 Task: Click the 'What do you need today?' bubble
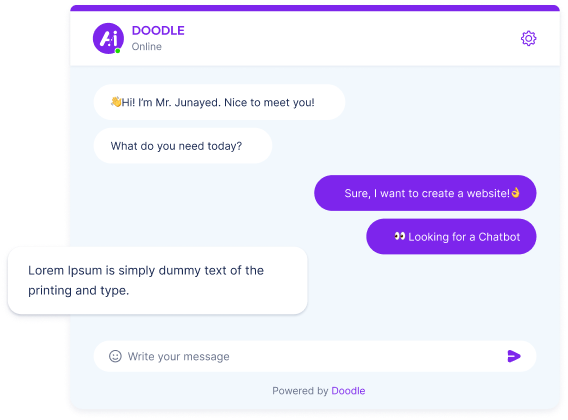[x=183, y=146]
